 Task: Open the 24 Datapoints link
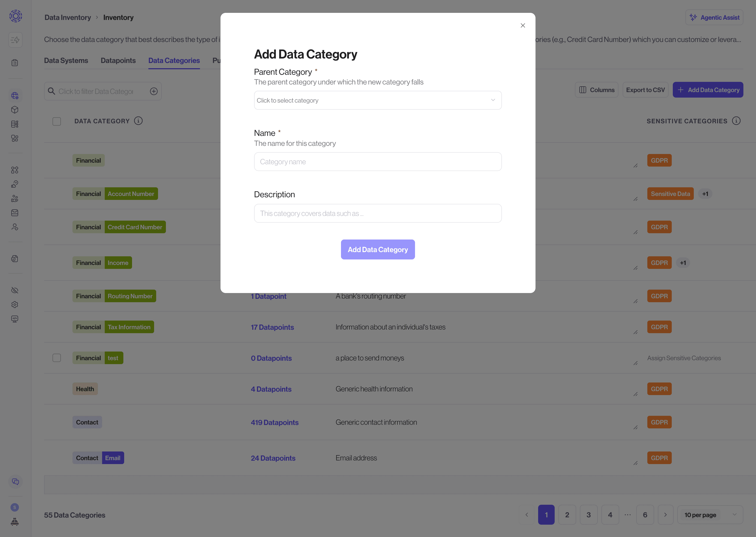[x=273, y=458]
